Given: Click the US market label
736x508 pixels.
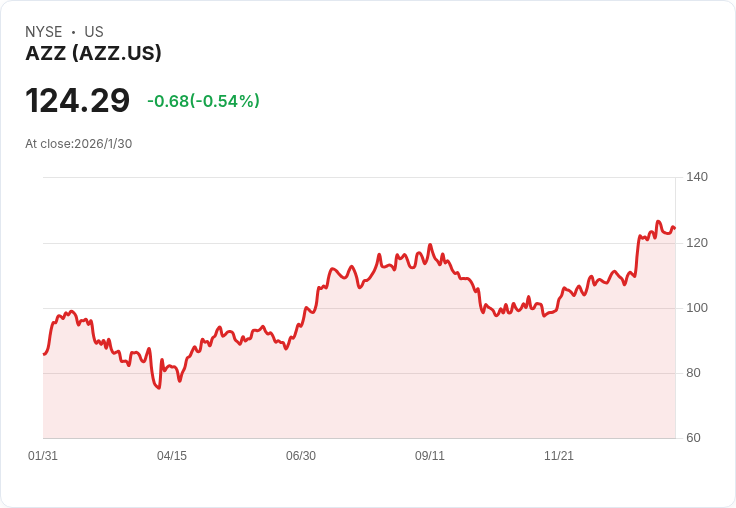Looking at the screenshot, I should click(94, 32).
